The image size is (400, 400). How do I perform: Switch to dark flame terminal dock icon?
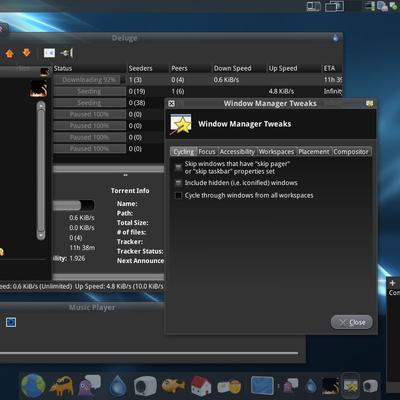click(331, 386)
